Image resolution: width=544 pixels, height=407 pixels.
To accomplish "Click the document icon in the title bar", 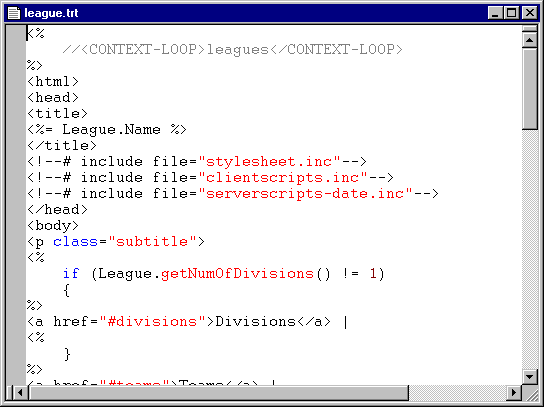I will (x=14, y=13).
